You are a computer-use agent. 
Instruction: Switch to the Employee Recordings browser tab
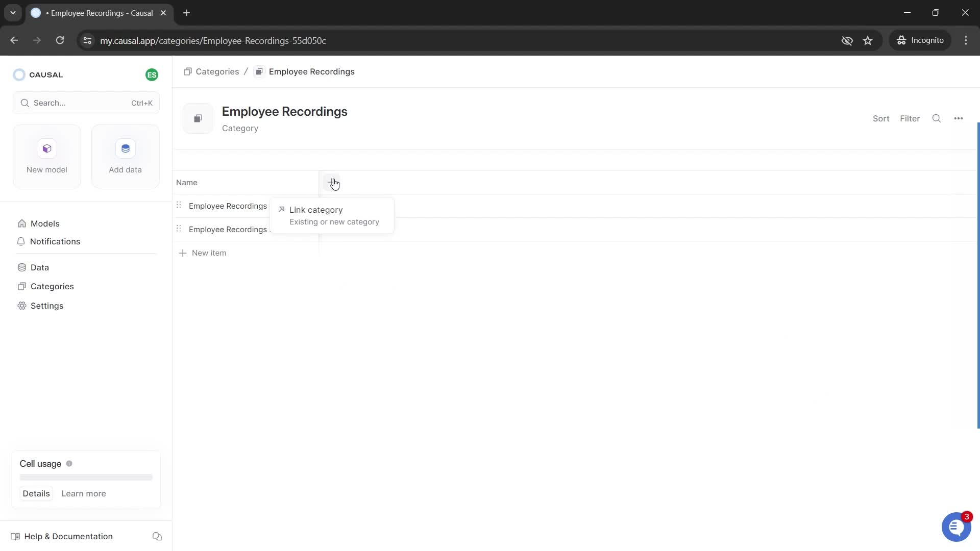[x=94, y=13]
